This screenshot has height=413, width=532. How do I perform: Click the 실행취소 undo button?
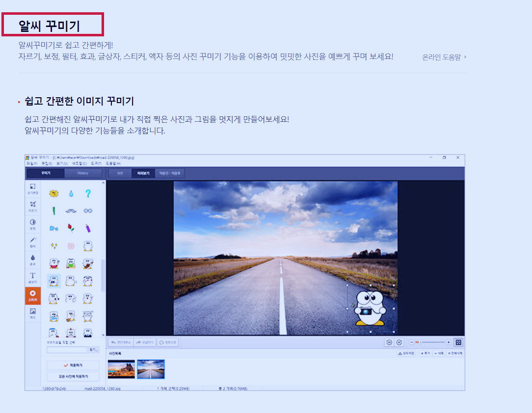tap(121, 342)
